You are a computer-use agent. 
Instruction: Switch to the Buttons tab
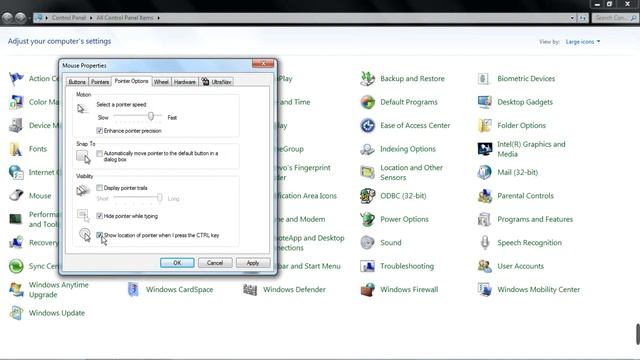click(x=77, y=82)
